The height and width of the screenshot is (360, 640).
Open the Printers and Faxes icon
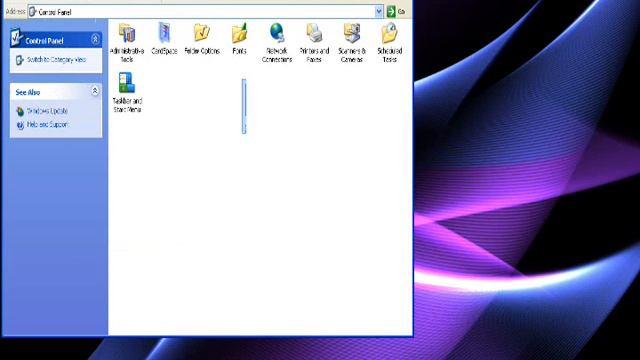click(314, 33)
